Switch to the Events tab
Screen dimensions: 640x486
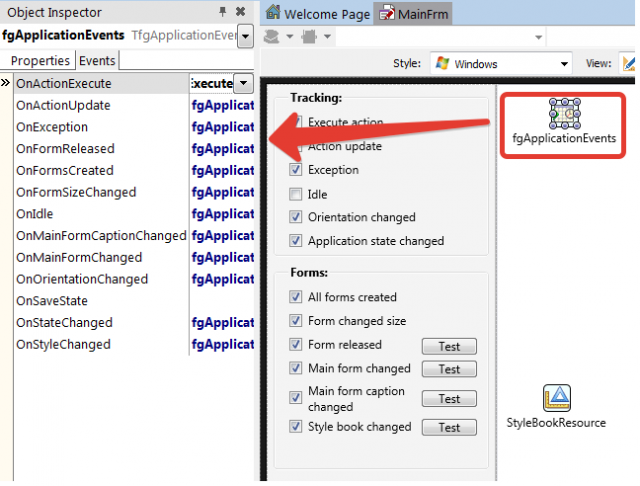97,60
